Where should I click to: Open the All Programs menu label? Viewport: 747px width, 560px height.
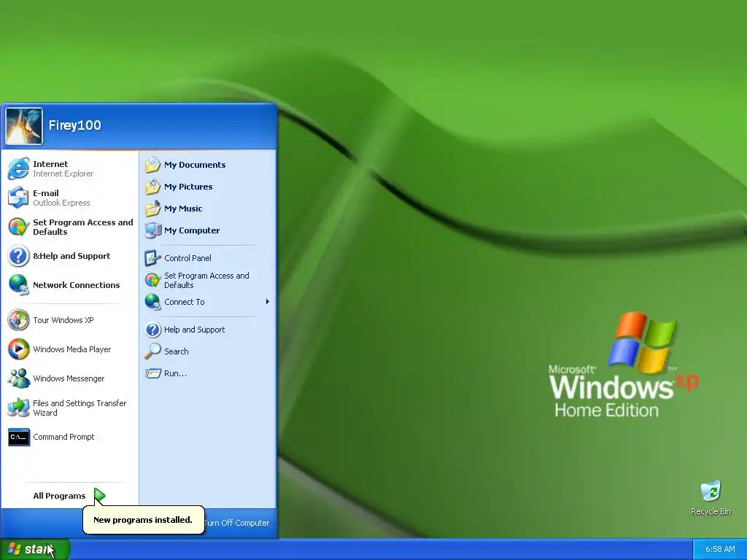60,496
